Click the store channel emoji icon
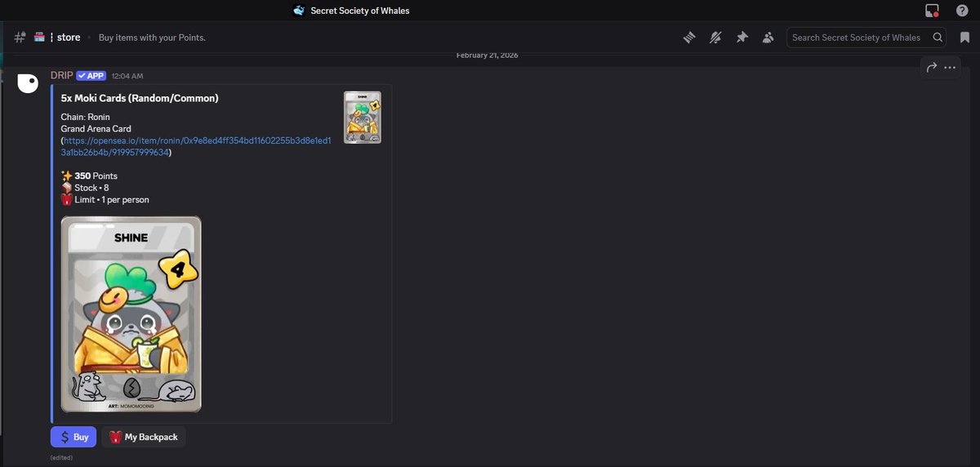 tap(39, 38)
